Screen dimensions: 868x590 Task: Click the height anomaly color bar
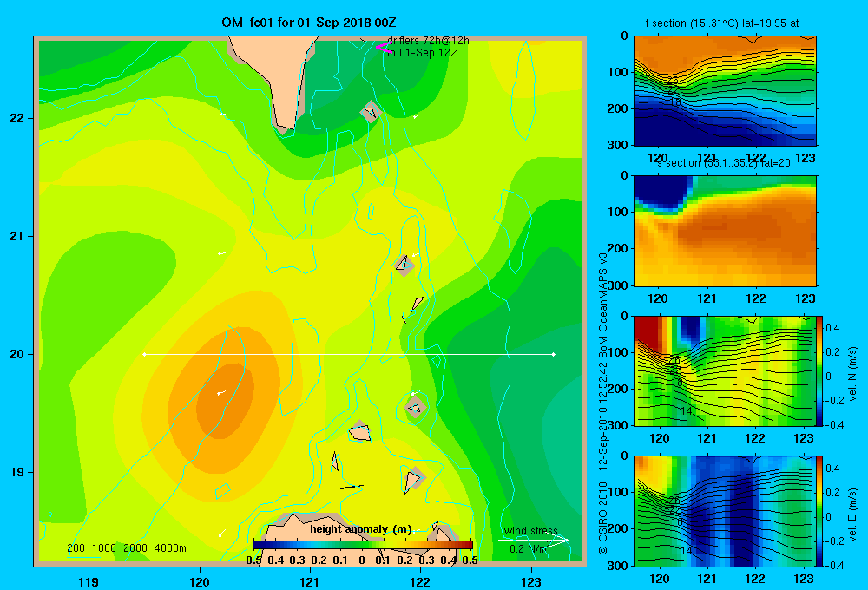click(x=363, y=544)
